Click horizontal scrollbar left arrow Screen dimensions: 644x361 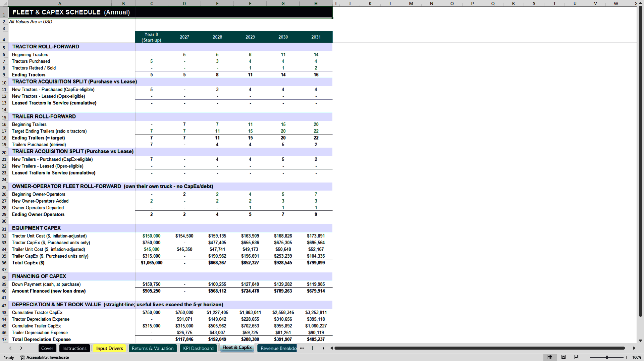331,348
